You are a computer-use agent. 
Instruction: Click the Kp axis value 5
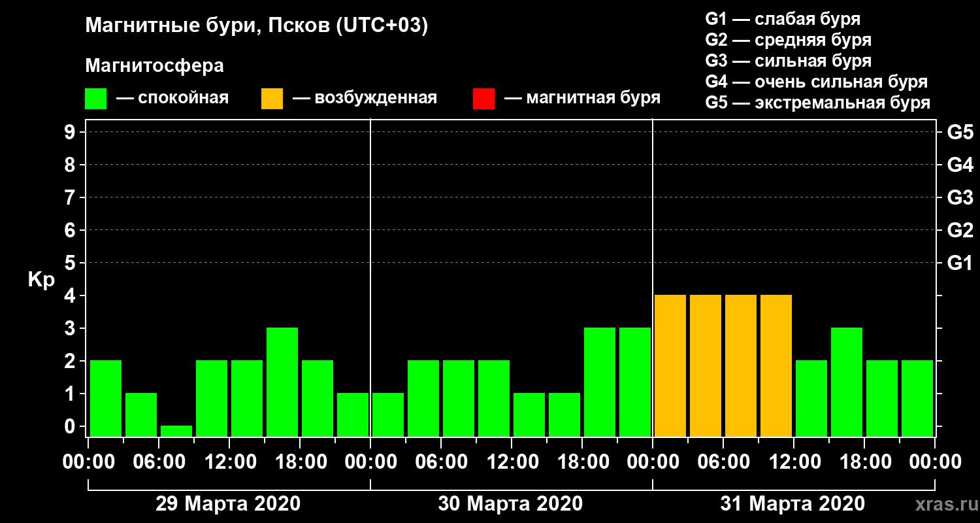point(71,263)
